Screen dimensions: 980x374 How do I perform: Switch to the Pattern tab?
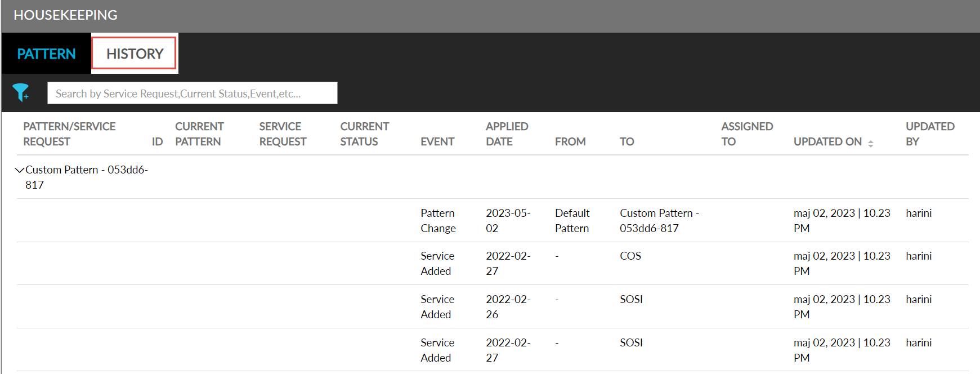pyautogui.click(x=46, y=54)
